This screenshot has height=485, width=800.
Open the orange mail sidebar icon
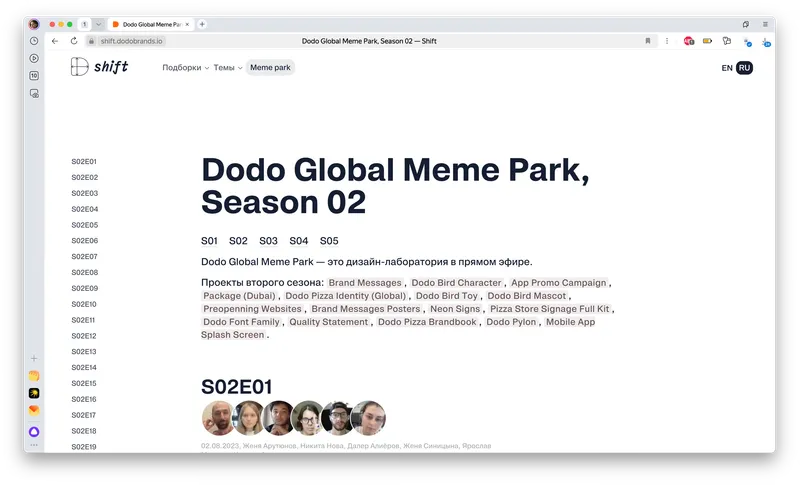[34, 410]
